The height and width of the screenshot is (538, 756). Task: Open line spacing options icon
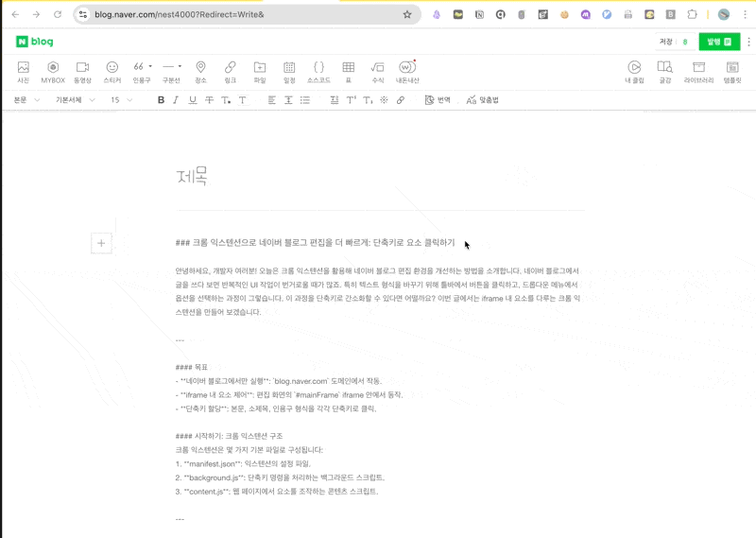coord(288,100)
